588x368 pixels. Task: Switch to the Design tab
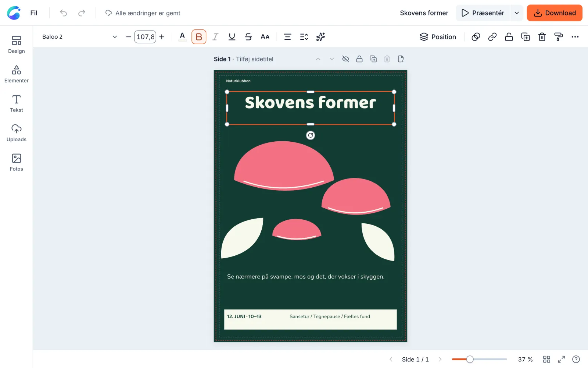coord(16,45)
